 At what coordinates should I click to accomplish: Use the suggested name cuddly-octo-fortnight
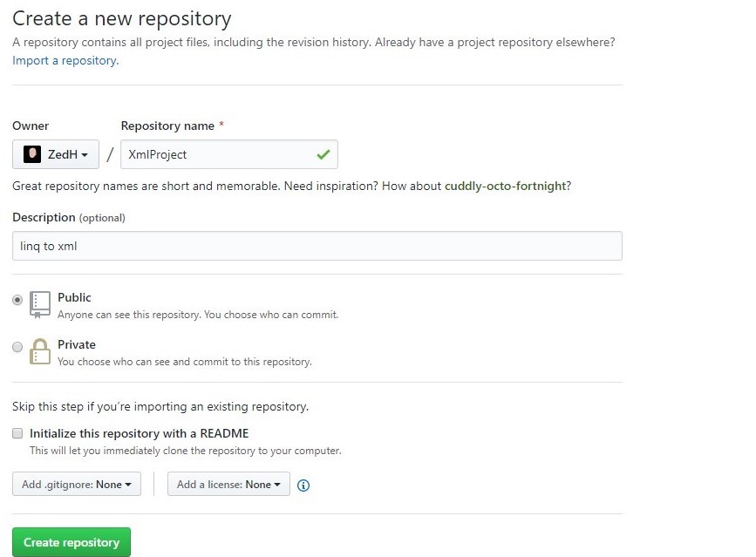pyautogui.click(x=506, y=186)
